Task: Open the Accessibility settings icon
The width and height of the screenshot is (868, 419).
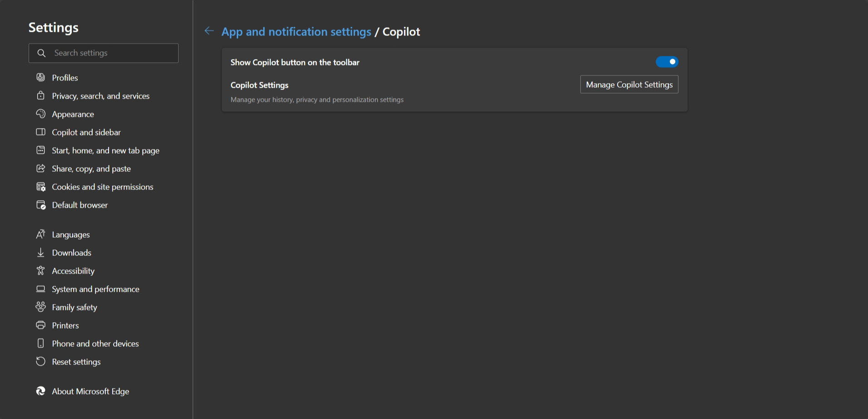Action: pyautogui.click(x=41, y=270)
